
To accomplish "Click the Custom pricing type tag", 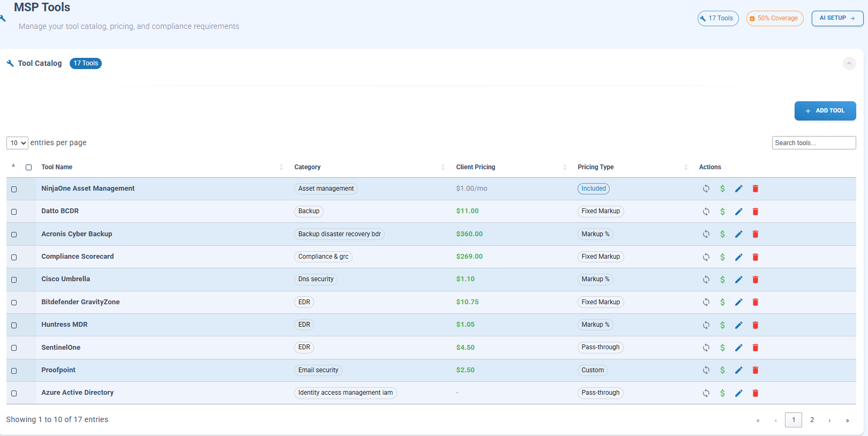I will click(593, 370).
